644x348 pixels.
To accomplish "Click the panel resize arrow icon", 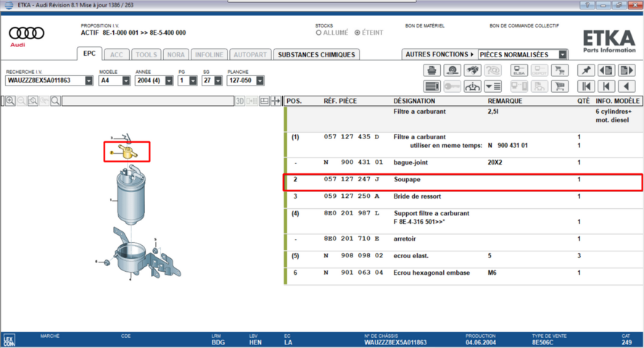I will tap(276, 101).
